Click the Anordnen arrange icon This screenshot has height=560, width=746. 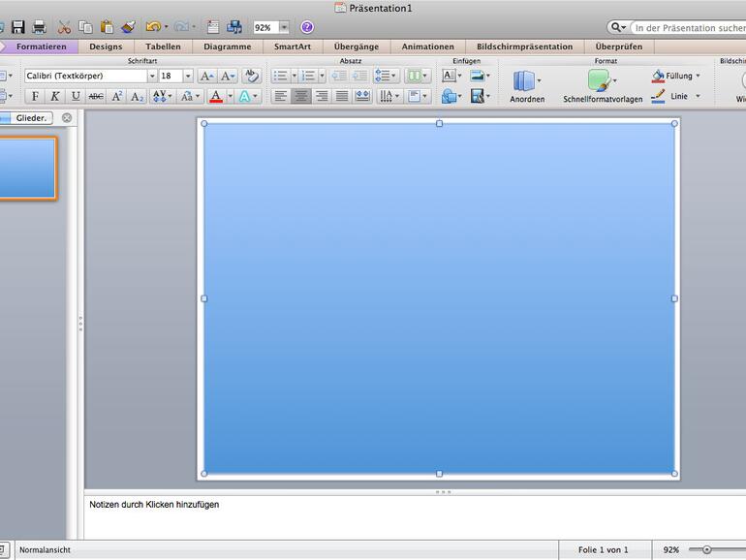(526, 85)
